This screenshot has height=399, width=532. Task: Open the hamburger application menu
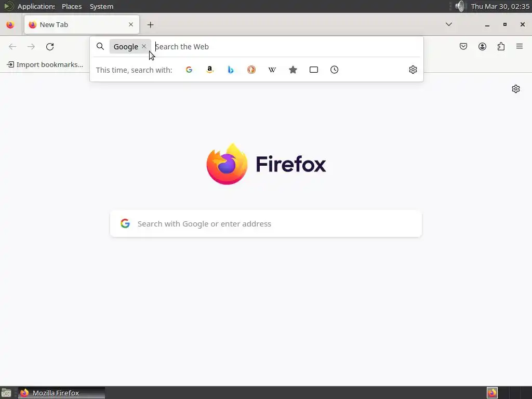click(x=520, y=46)
